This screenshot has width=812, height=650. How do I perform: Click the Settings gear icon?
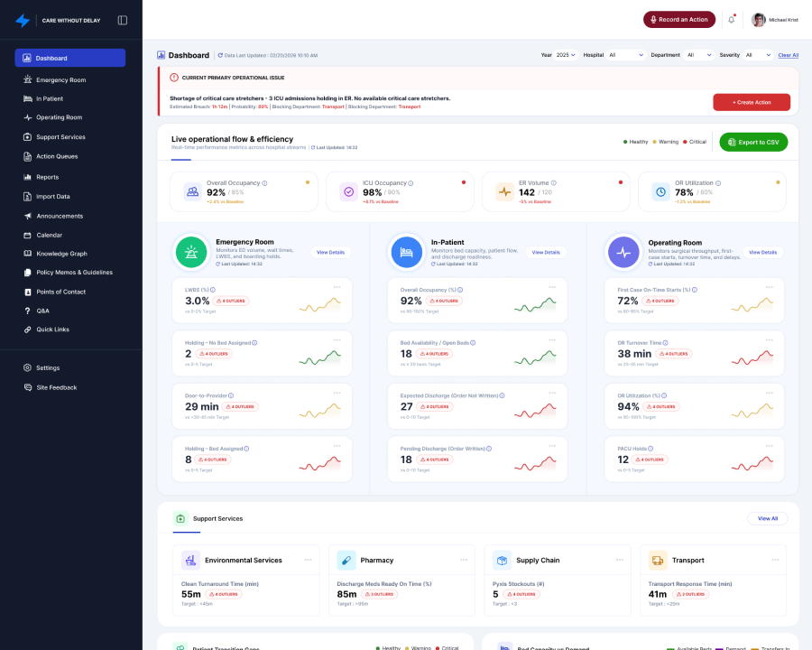pos(27,367)
